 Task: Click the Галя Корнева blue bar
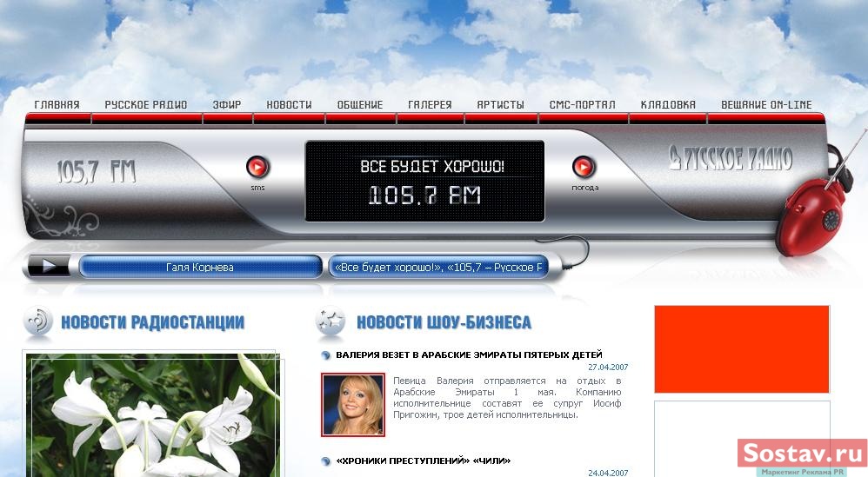[200, 267]
